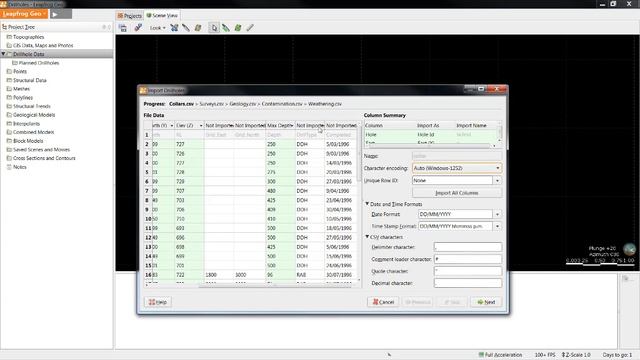
Task: Select Topographies in project tree
Action: 28,37
